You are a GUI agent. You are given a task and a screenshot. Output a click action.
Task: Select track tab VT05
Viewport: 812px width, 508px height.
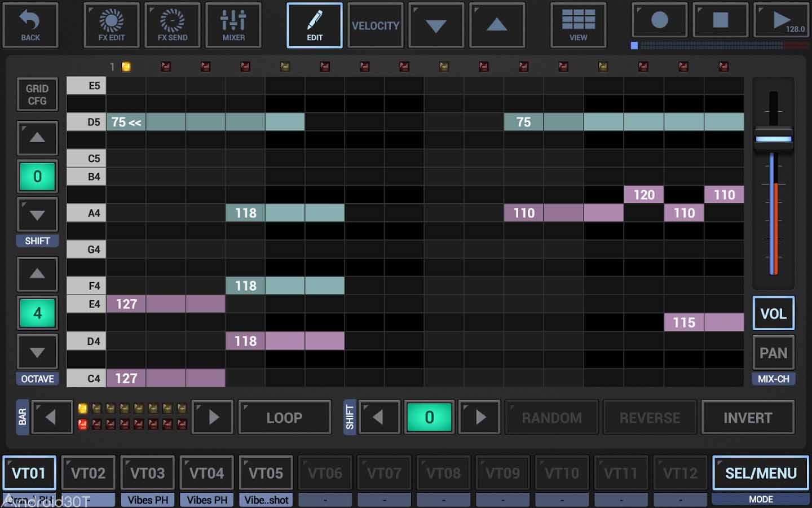[x=266, y=473]
